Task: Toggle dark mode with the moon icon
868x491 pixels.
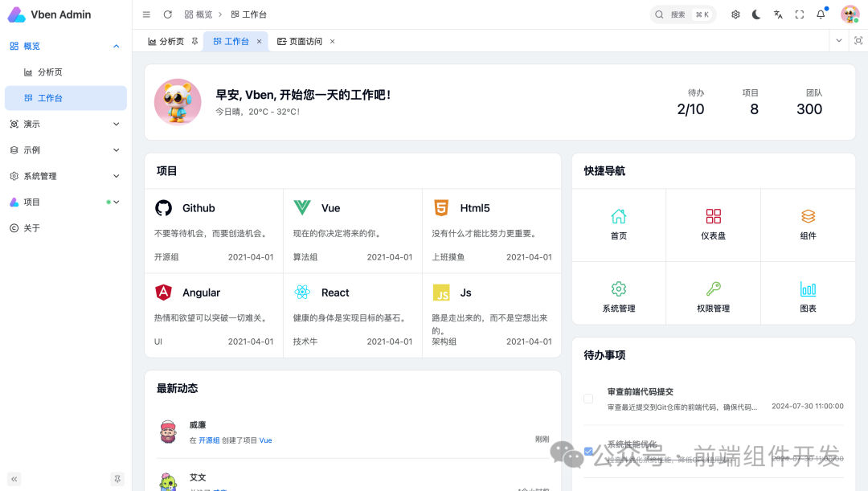Action: pos(755,14)
